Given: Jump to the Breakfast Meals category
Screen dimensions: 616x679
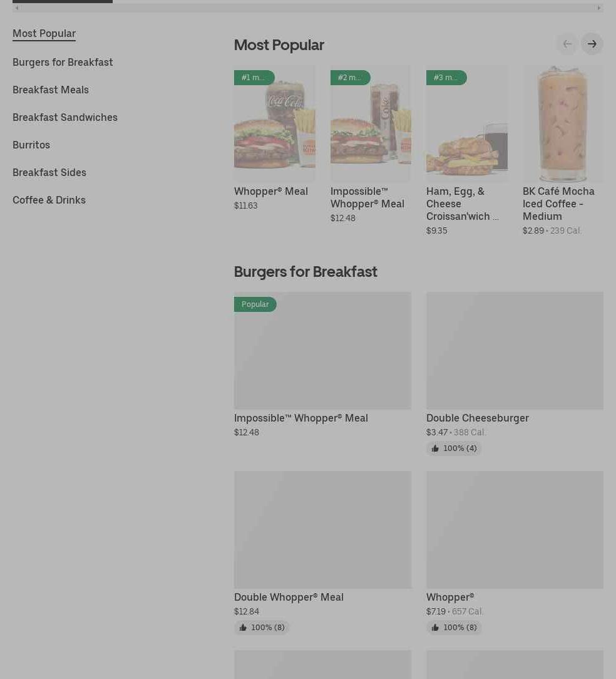Looking at the screenshot, I should click(x=51, y=90).
